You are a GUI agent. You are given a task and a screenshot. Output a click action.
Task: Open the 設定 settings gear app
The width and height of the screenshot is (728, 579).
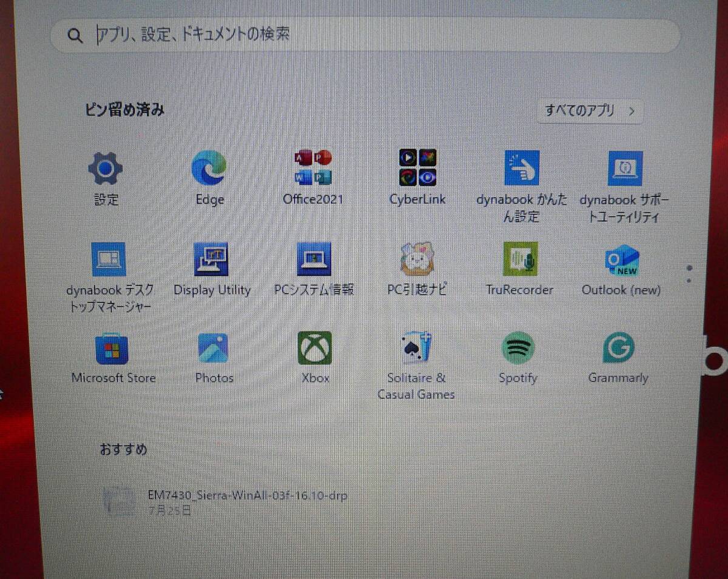tap(106, 169)
